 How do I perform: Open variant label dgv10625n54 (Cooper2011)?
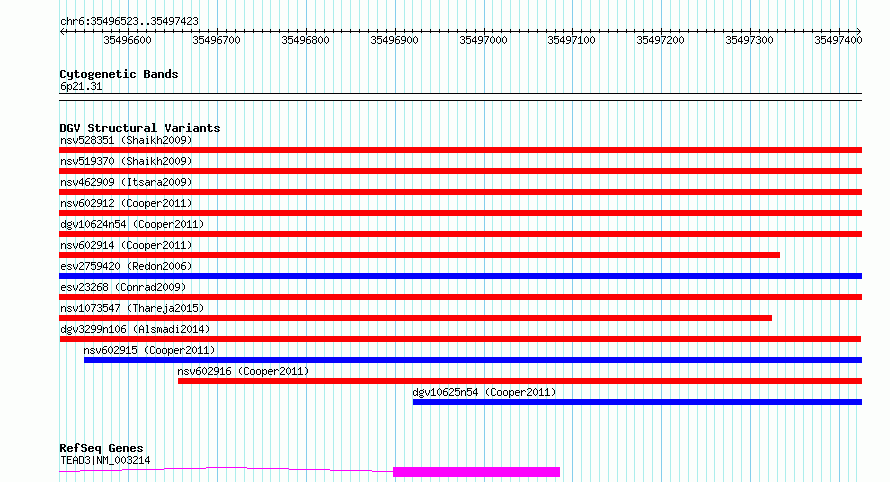tap(484, 392)
